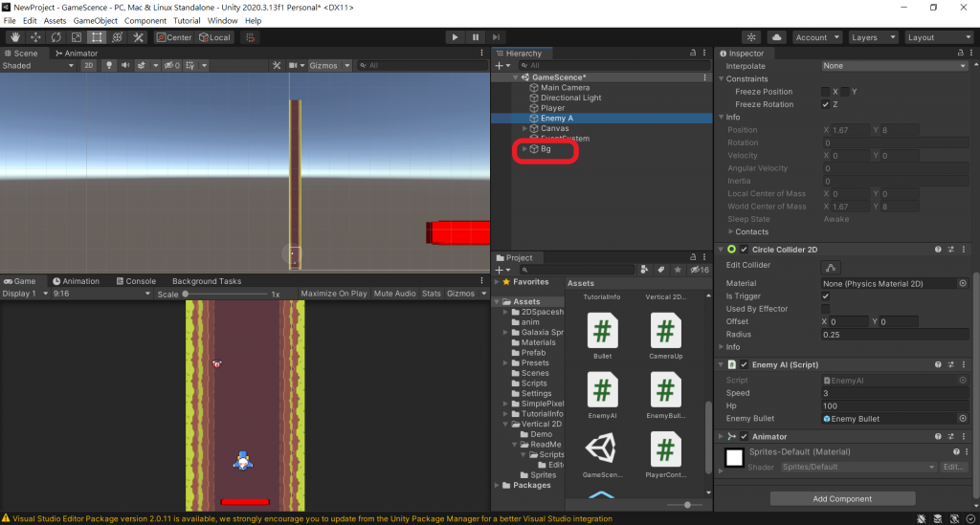Expand the Contacts foldout
Viewport: 980px width, 525px height.
pos(730,232)
